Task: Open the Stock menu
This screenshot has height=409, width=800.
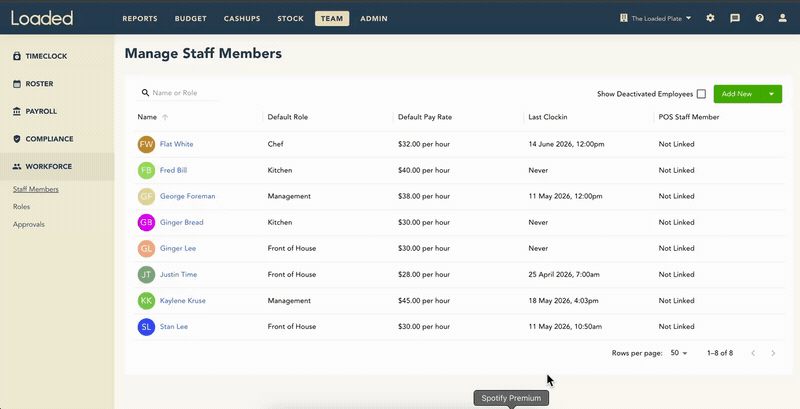Action: point(291,18)
